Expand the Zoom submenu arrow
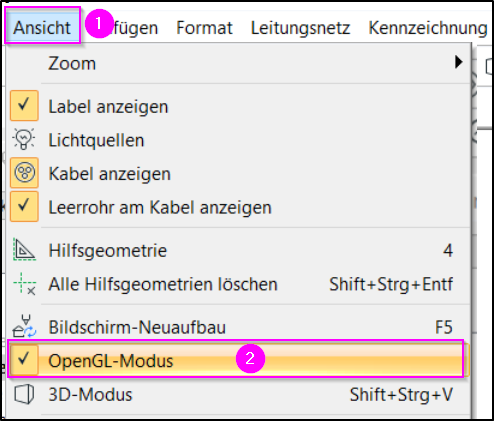Screen dimensions: 494x421 point(459,62)
